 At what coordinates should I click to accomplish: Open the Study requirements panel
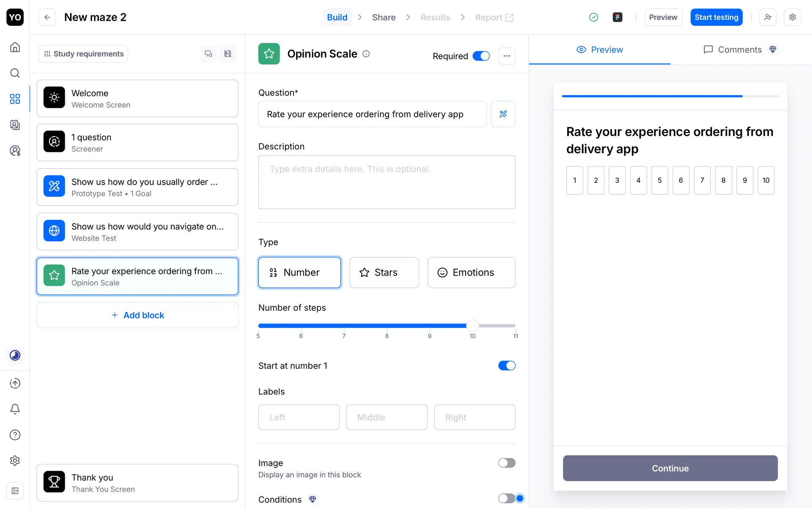click(x=83, y=54)
